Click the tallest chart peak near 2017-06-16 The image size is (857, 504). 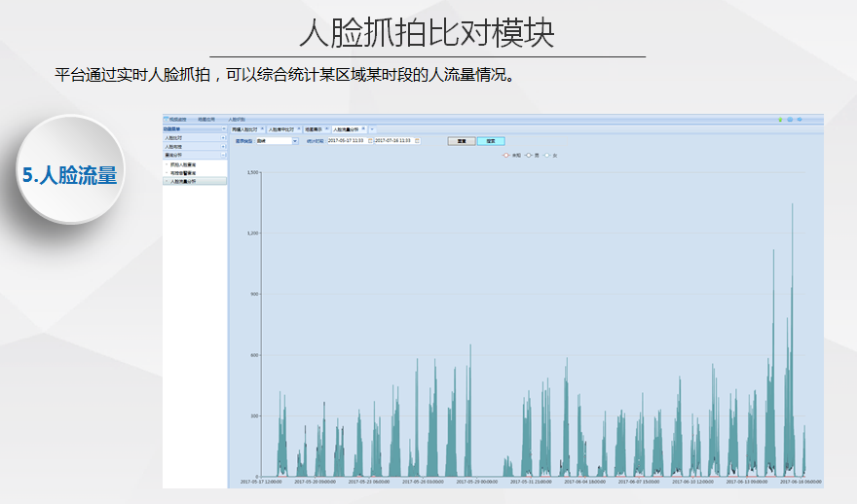(x=792, y=205)
